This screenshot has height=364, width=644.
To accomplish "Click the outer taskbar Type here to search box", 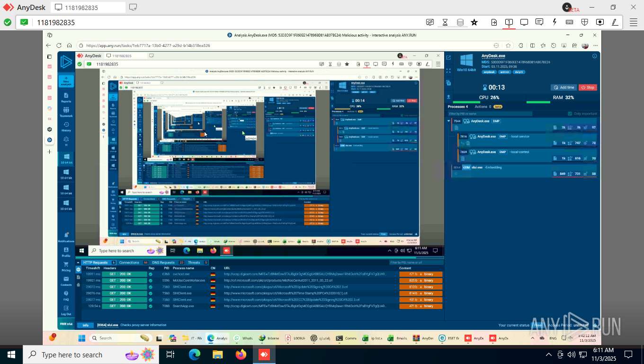I will coord(90,355).
